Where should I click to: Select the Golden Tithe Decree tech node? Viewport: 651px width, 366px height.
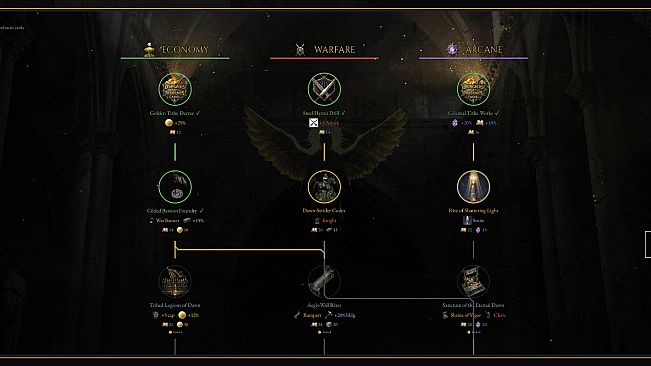[175, 89]
